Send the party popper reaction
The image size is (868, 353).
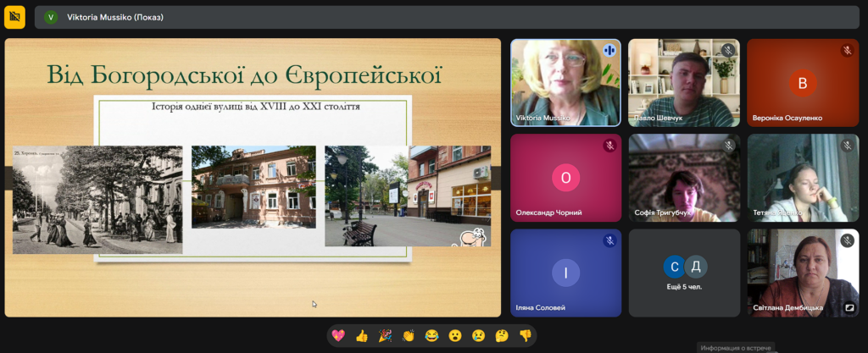point(385,336)
